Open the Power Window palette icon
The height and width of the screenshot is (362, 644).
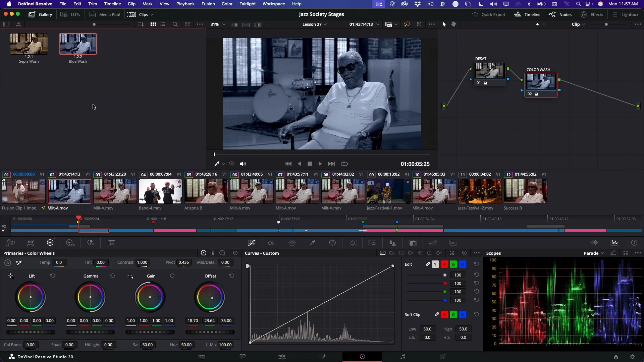(332, 243)
